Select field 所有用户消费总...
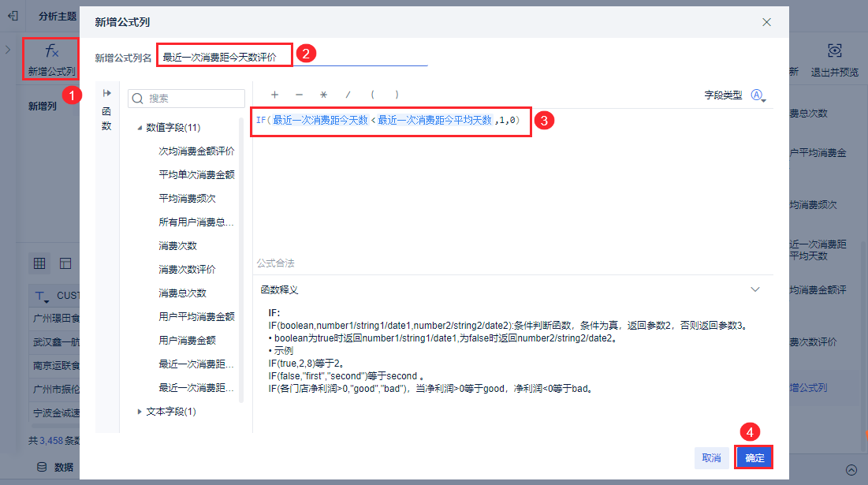This screenshot has width=868, height=485. click(x=196, y=222)
